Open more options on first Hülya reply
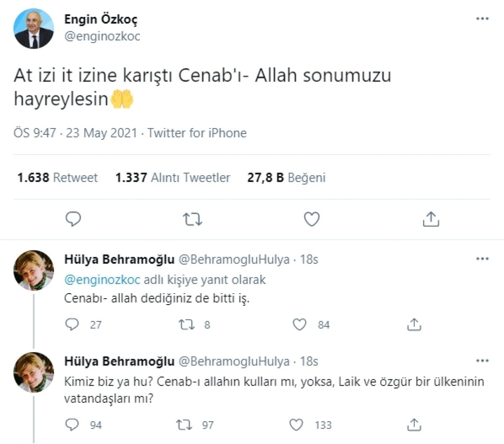 482,259
